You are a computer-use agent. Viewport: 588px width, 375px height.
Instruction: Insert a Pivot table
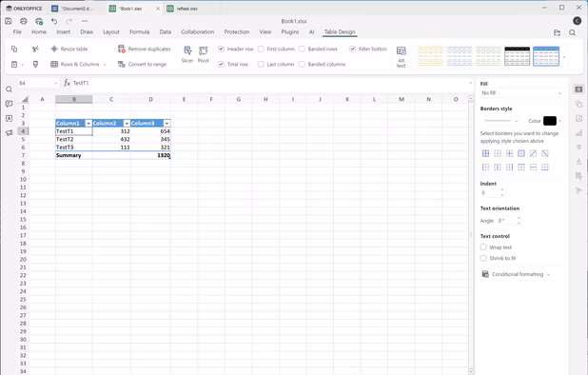pos(204,54)
